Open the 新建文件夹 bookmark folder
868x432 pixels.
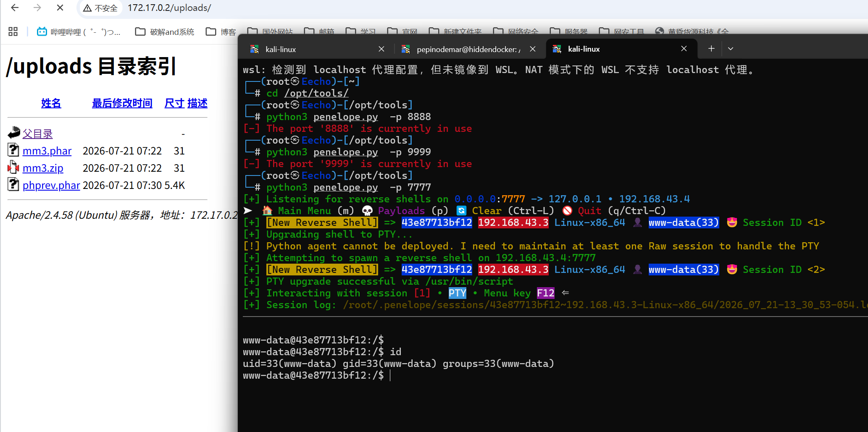click(455, 31)
